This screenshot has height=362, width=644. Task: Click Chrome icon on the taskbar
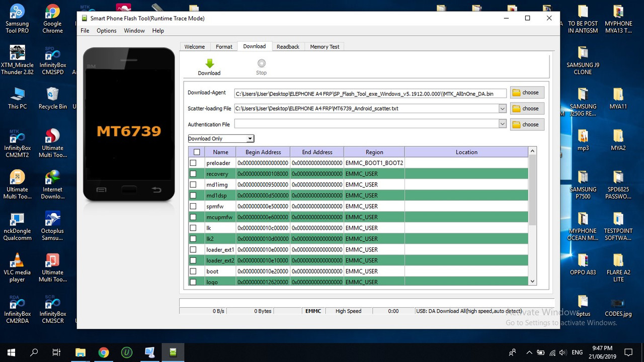click(104, 352)
